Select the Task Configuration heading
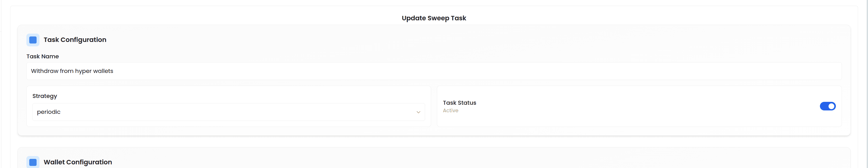The image size is (868, 168). coord(75,40)
